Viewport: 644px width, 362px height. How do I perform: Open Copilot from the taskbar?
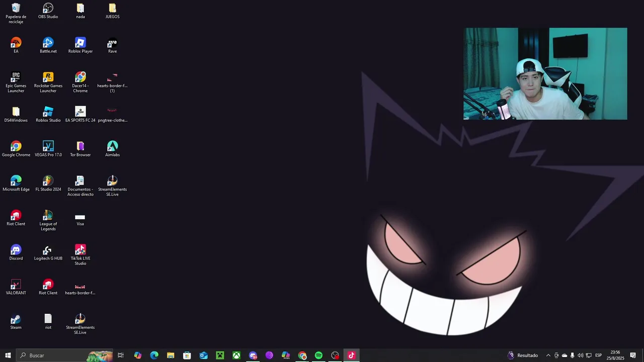(138, 355)
